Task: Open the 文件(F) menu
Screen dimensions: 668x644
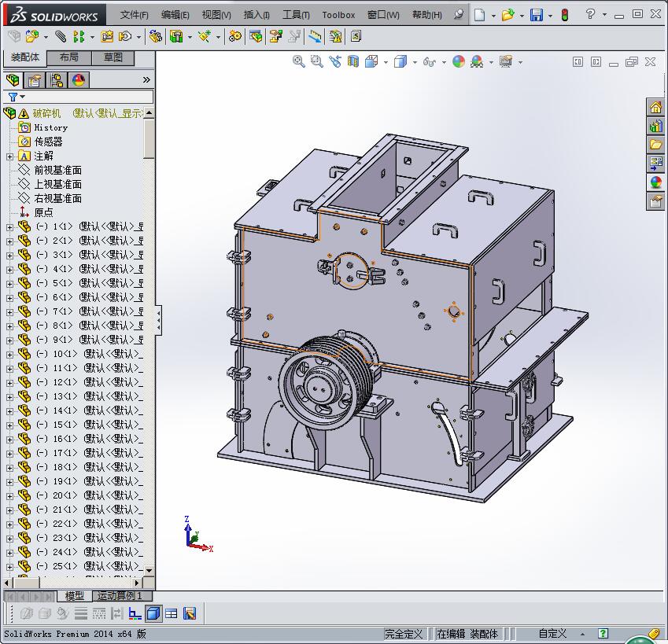Action: (135, 15)
